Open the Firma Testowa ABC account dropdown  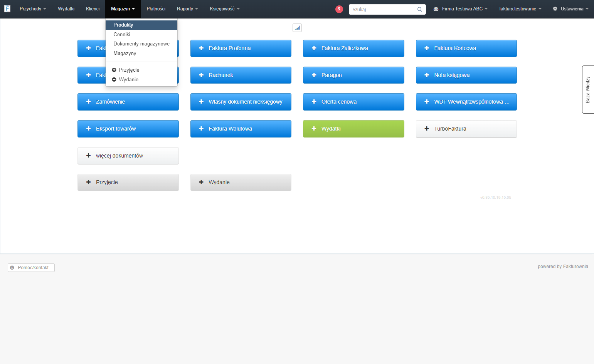(461, 9)
